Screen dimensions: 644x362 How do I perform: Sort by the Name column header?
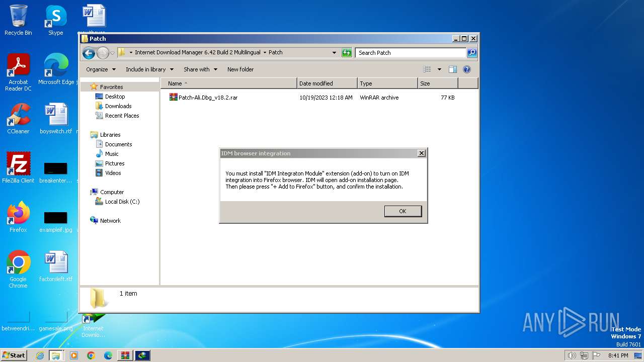tap(229, 83)
